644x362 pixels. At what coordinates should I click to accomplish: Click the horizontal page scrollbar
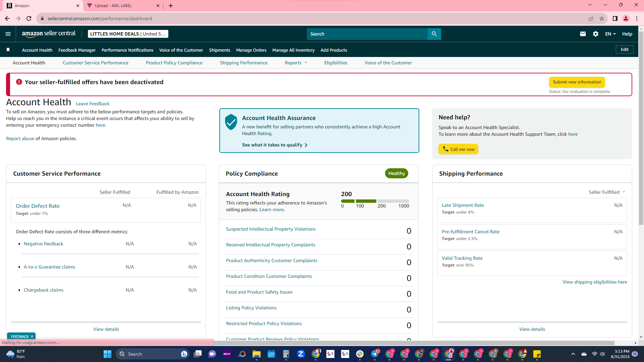(414, 343)
